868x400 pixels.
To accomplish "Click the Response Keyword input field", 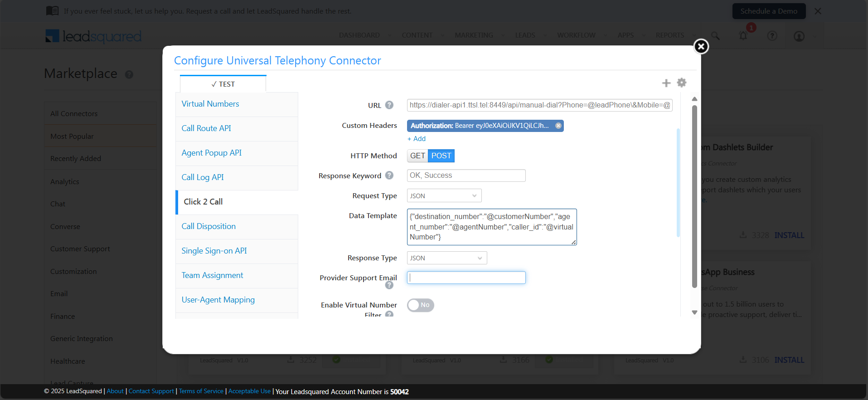I will (x=466, y=176).
